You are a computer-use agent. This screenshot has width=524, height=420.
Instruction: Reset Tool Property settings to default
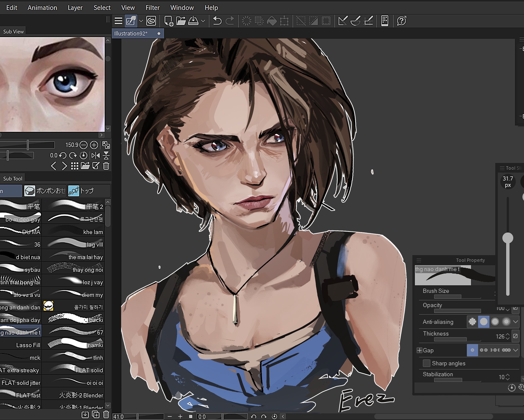512,388
